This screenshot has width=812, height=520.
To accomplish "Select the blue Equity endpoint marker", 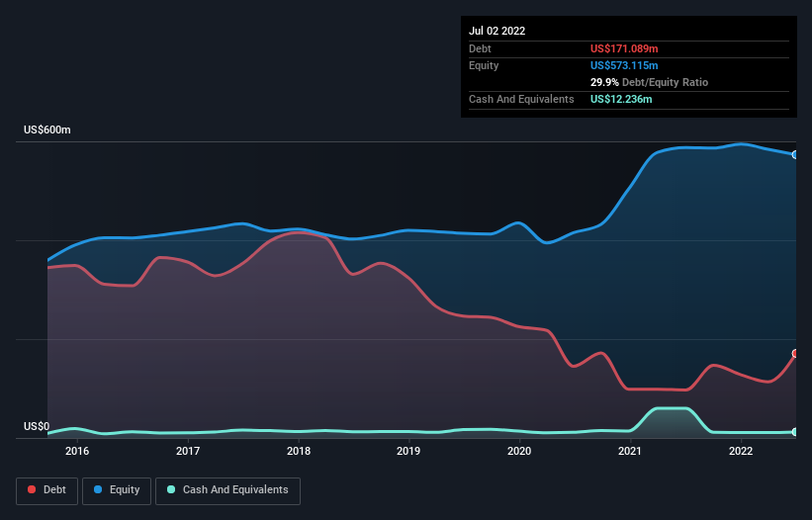I will coord(795,154).
